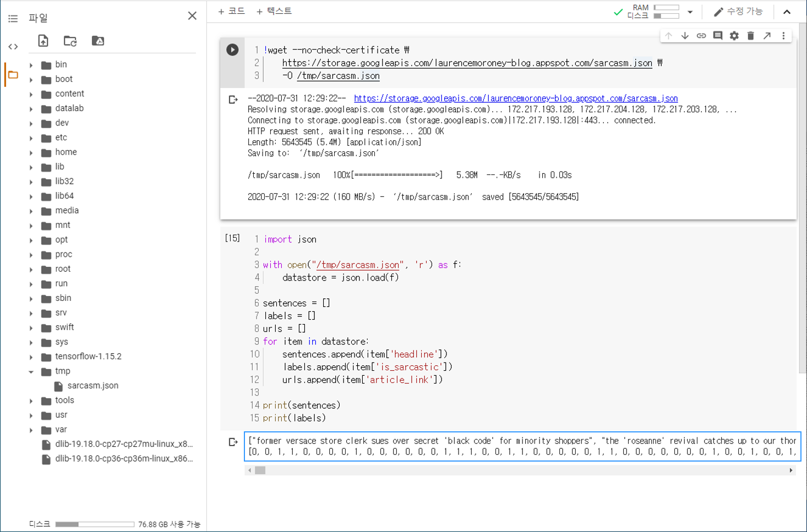
Task: Expand the sys folder
Action: point(31,342)
